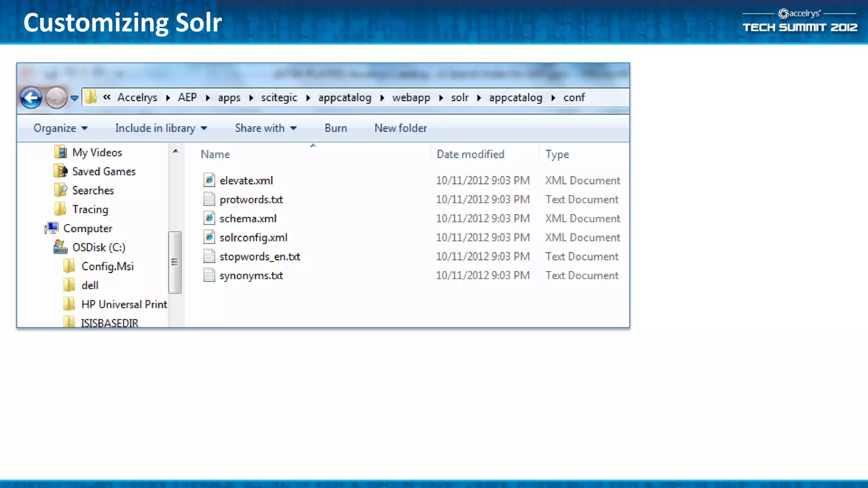Sort files by Type column
This screenshot has width=868, height=488.
(x=557, y=155)
